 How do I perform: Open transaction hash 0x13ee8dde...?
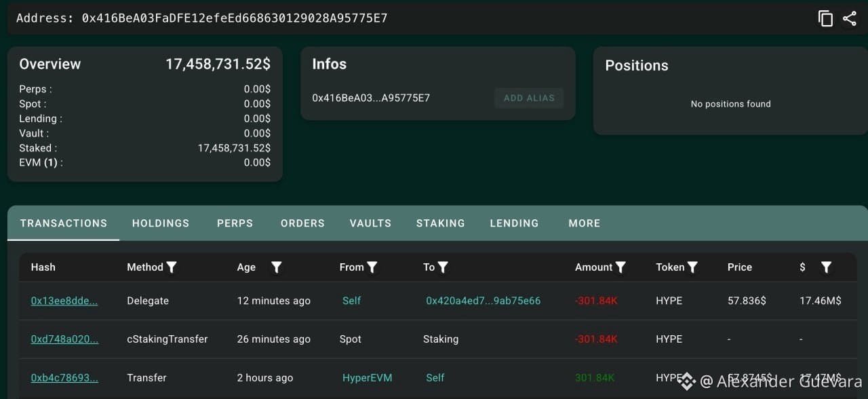[64, 301]
